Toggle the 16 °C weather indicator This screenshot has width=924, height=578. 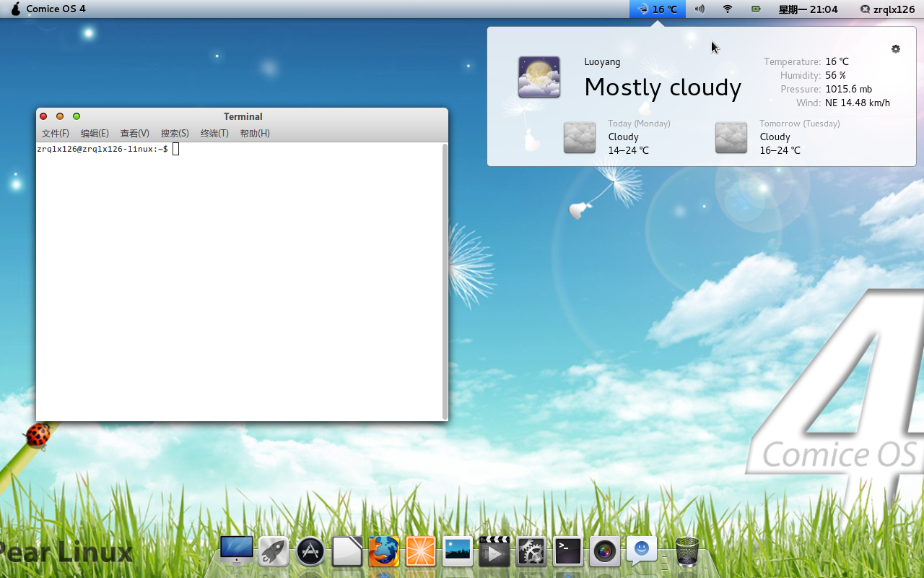click(x=658, y=9)
